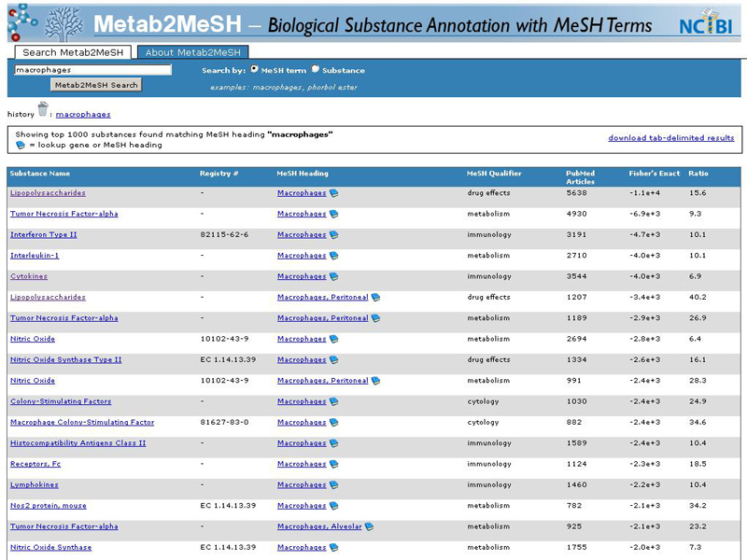Open the book lookup icon in Interleukin-1 row
The height and width of the screenshot is (560, 747).
point(334,256)
